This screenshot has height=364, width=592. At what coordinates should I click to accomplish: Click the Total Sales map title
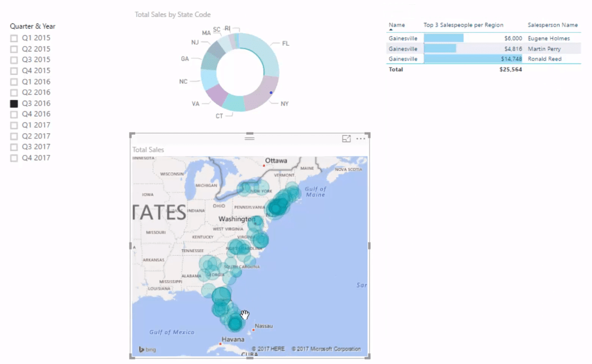[148, 150]
